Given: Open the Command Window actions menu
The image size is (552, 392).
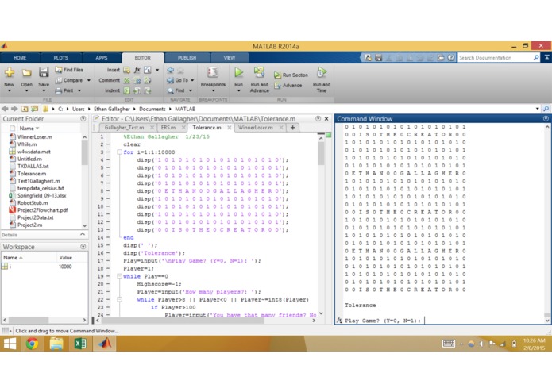Looking at the screenshot, I should click(546, 119).
